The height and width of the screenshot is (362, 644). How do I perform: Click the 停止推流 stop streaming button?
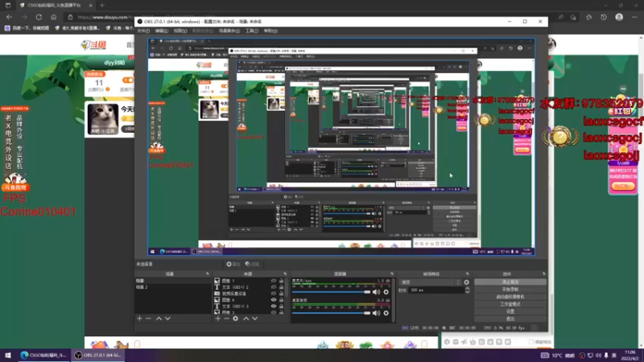click(510, 282)
